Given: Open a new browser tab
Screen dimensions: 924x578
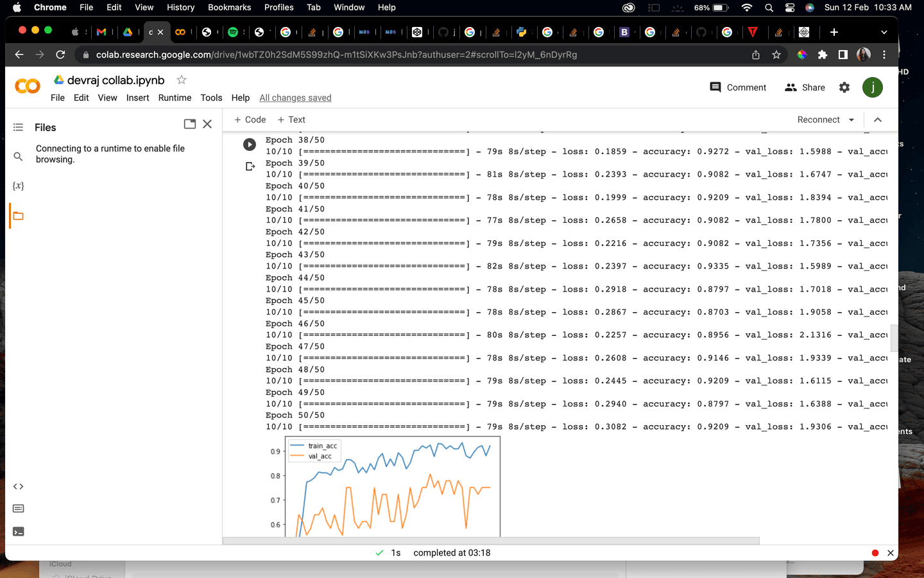Looking at the screenshot, I should pyautogui.click(x=834, y=32).
